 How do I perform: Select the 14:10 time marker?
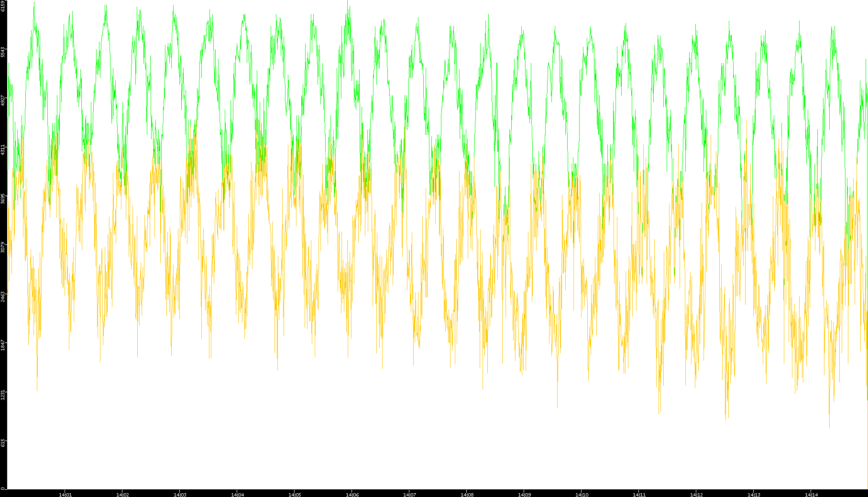click(582, 495)
